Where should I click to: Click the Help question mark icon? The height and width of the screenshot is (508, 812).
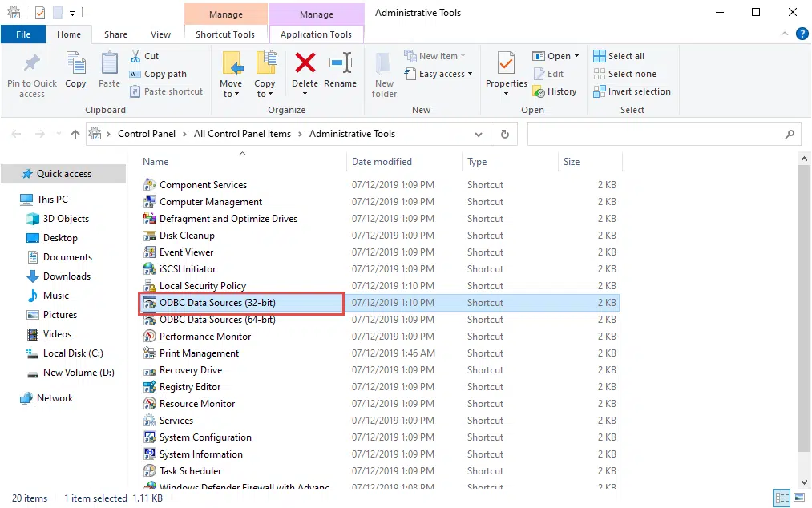802,34
